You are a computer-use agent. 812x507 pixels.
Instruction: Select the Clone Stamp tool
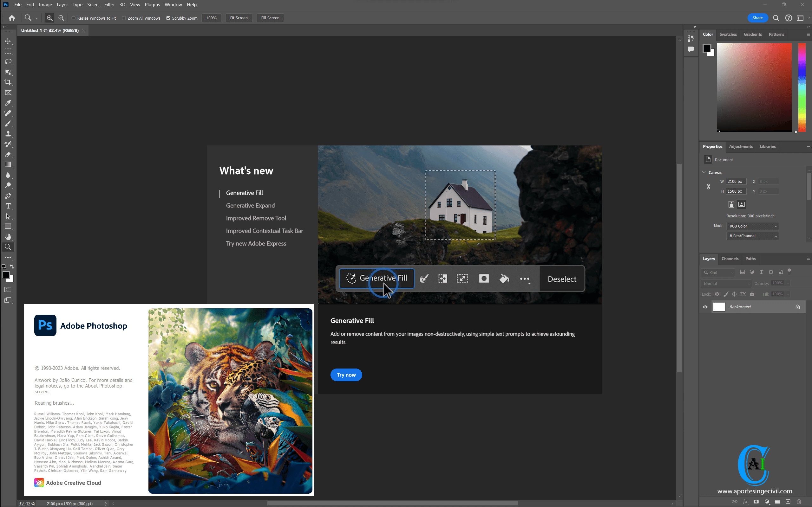click(8, 134)
